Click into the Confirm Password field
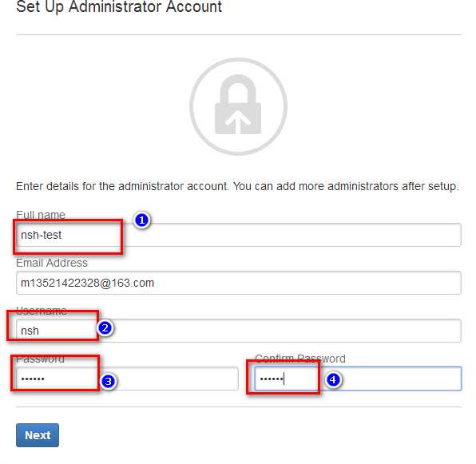The height and width of the screenshot is (464, 476). pos(359,379)
